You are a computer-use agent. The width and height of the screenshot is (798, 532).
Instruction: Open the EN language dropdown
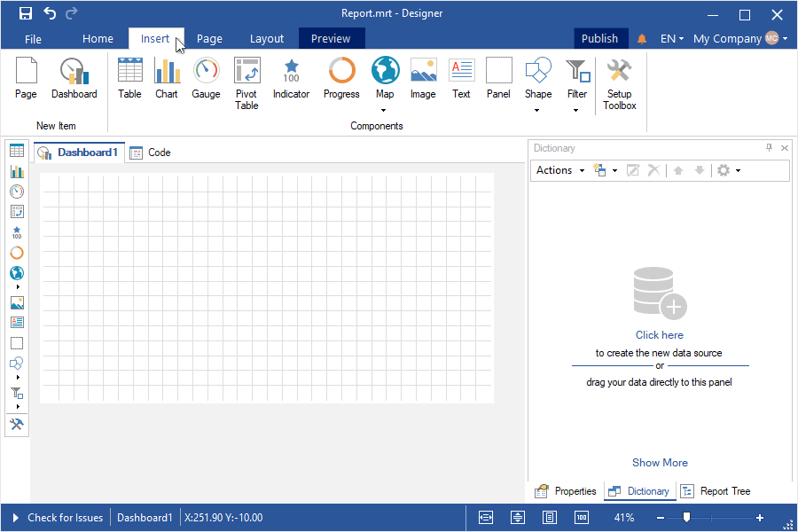click(x=672, y=39)
